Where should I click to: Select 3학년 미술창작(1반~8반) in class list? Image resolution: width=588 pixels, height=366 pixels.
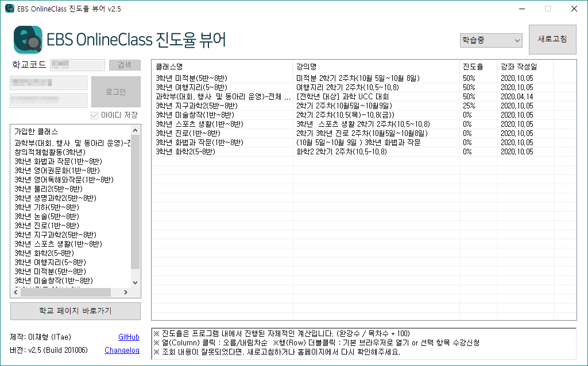coord(53,281)
